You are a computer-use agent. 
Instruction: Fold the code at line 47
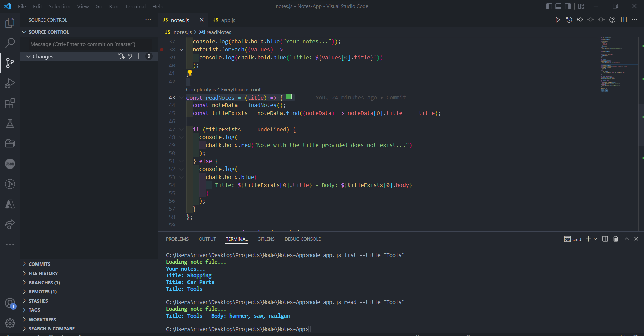[181, 130]
